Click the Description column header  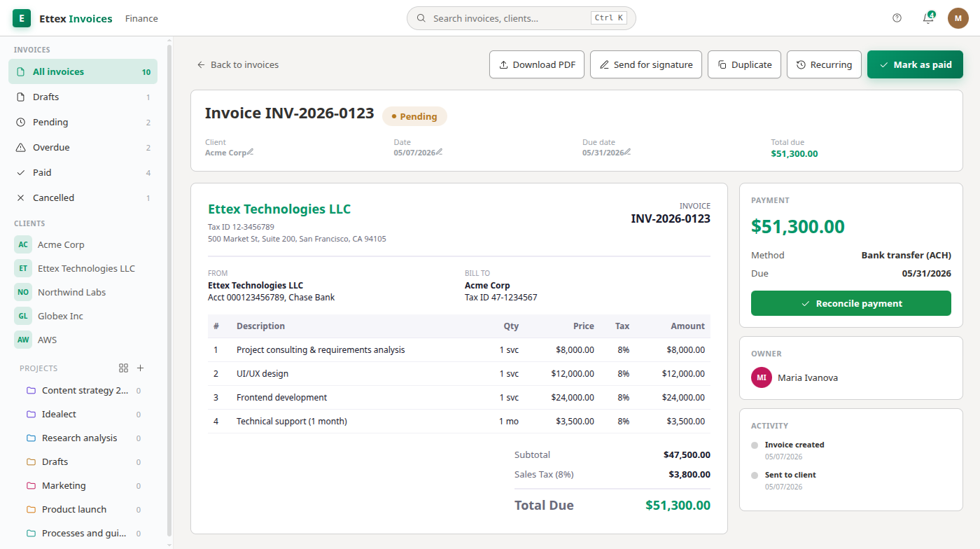click(x=260, y=326)
